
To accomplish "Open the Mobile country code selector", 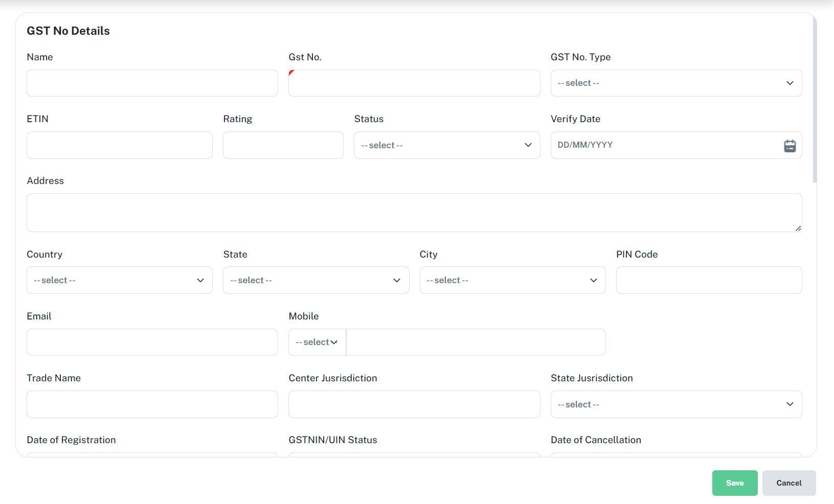I will [317, 342].
